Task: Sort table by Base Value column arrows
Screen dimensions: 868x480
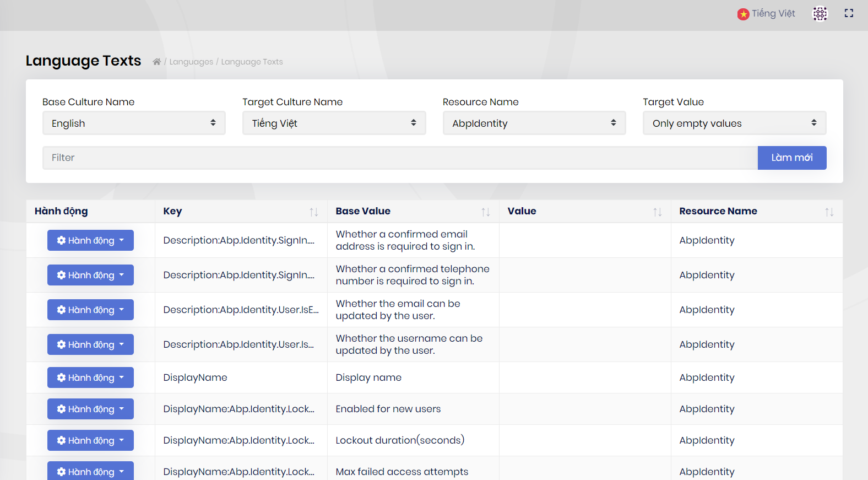Action: click(x=485, y=212)
